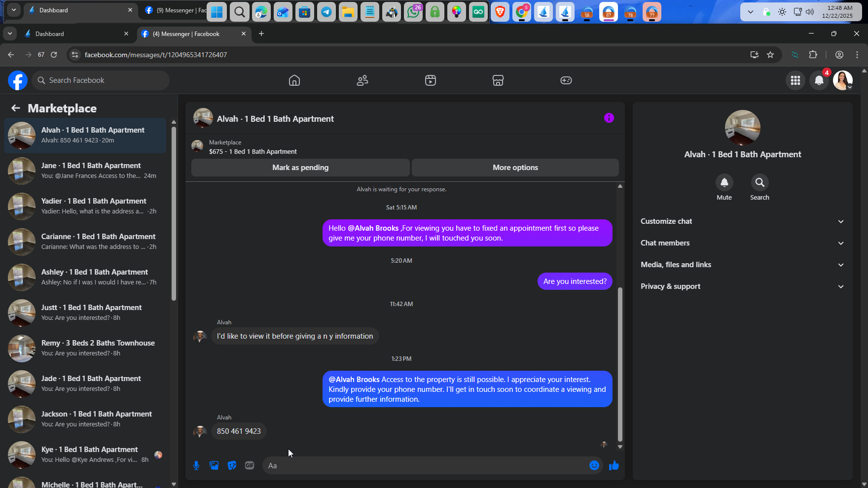Screen dimensions: 868x488
Task: Expand the Customize chat section
Action: [x=743, y=221]
